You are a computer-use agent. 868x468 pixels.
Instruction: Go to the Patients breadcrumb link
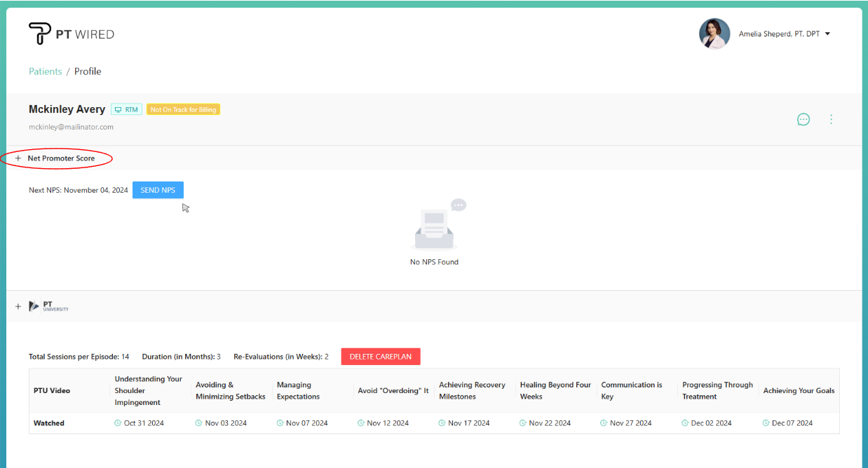(45, 71)
